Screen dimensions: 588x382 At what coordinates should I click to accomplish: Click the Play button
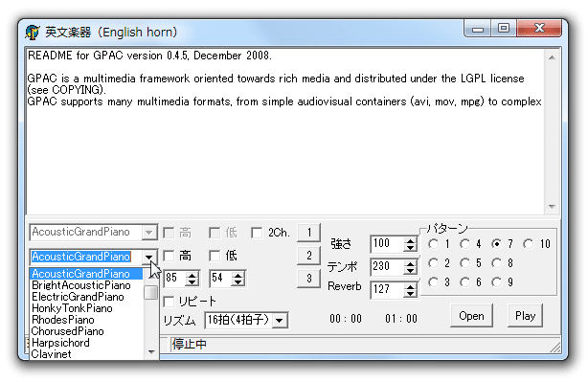click(x=525, y=316)
